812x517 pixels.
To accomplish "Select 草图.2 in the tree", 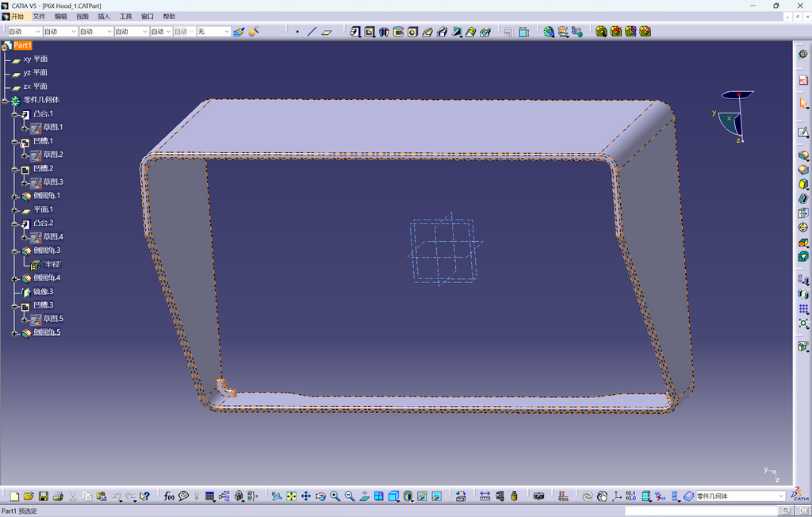I will [53, 155].
